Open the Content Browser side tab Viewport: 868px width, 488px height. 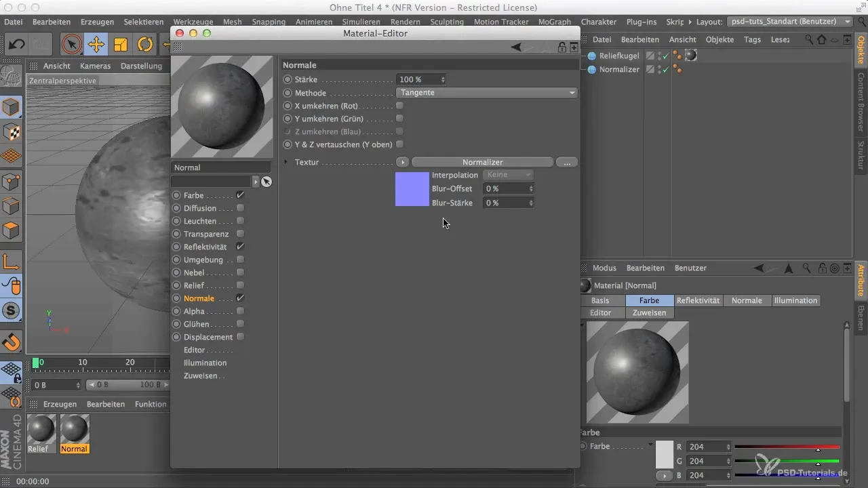click(x=861, y=102)
